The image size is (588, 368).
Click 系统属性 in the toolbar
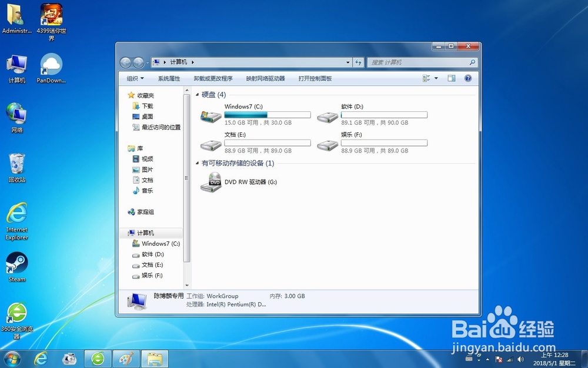pos(169,78)
